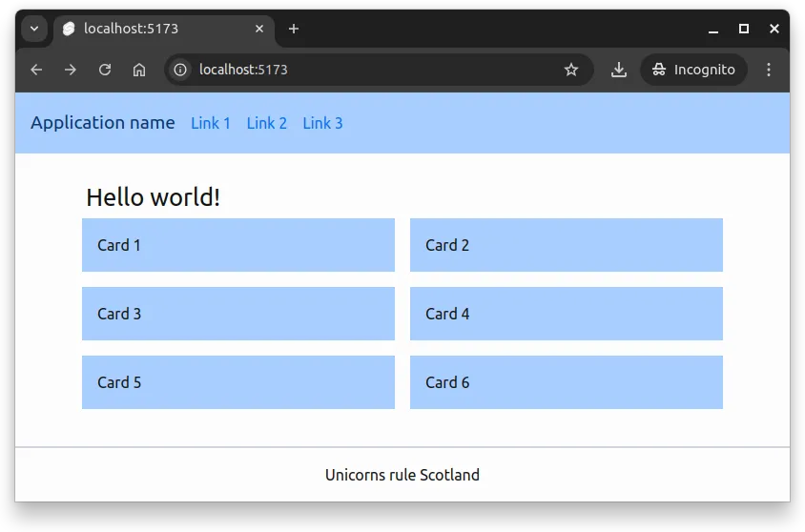Expand the tab search dropdown arrow
This screenshot has width=805, height=532.
pos(34,29)
